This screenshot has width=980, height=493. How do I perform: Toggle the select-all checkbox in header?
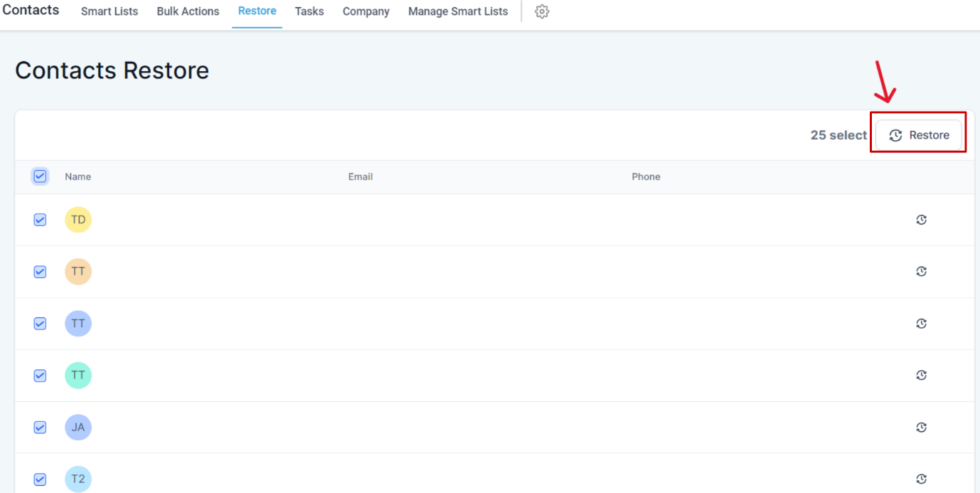(40, 176)
